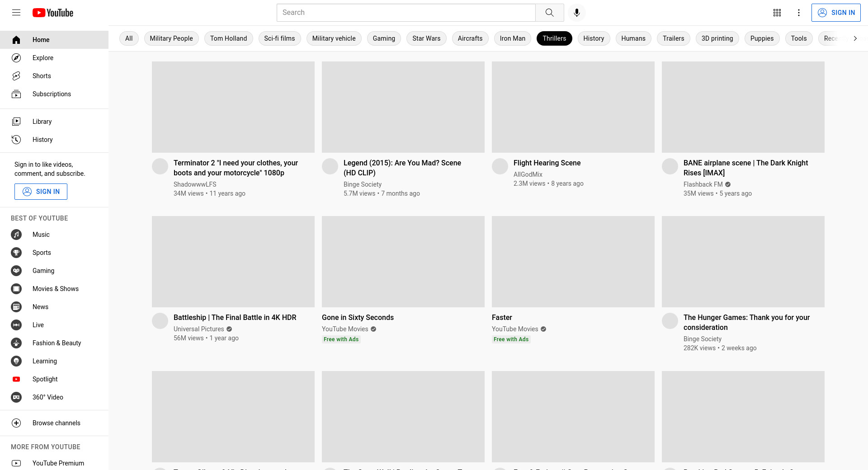
Task: Click the Music icon
Action: click(16, 235)
